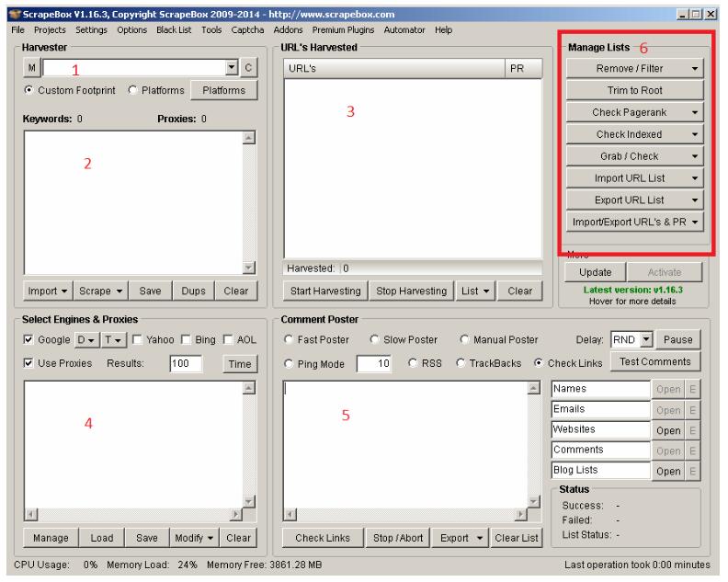Select the Check Links radio option
728x582 pixels.
pyautogui.click(x=539, y=363)
